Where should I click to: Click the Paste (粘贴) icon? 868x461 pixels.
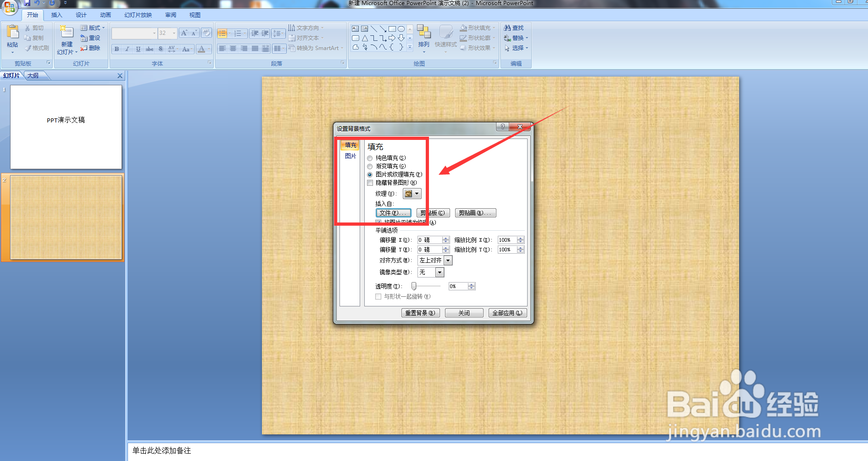pyautogui.click(x=12, y=32)
